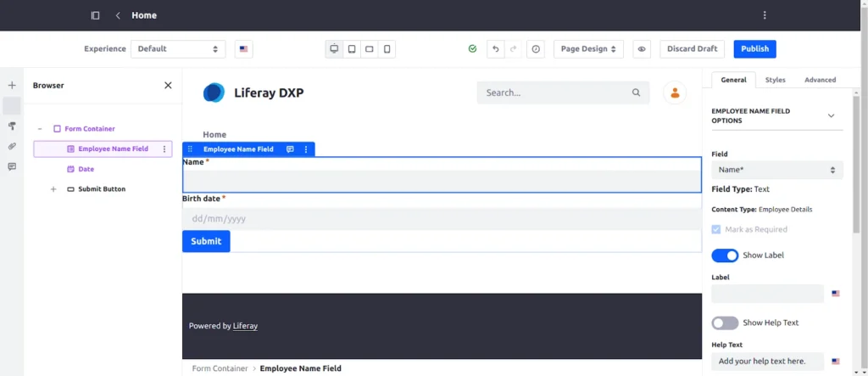Change the Label field language flag
868x376 pixels.
click(x=835, y=294)
